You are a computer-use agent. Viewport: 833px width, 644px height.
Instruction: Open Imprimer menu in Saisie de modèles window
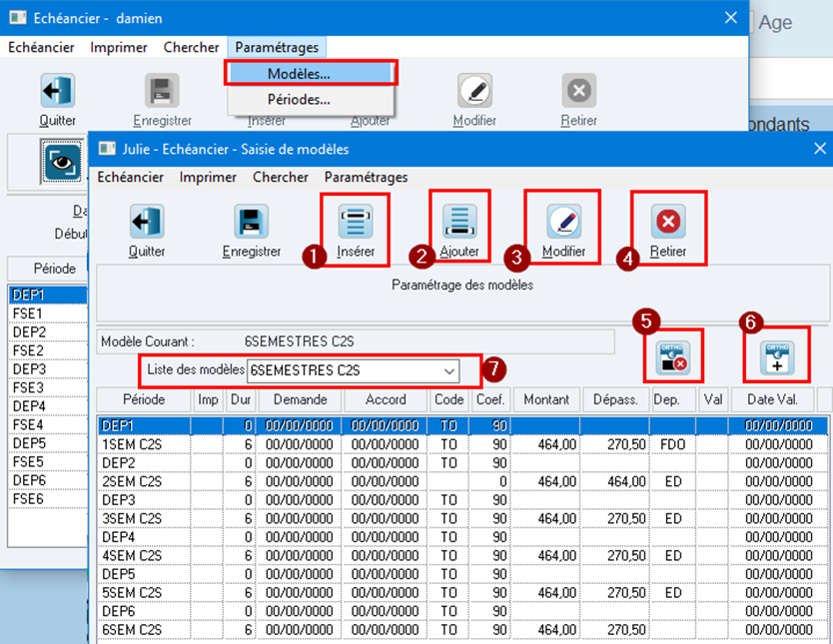208,177
